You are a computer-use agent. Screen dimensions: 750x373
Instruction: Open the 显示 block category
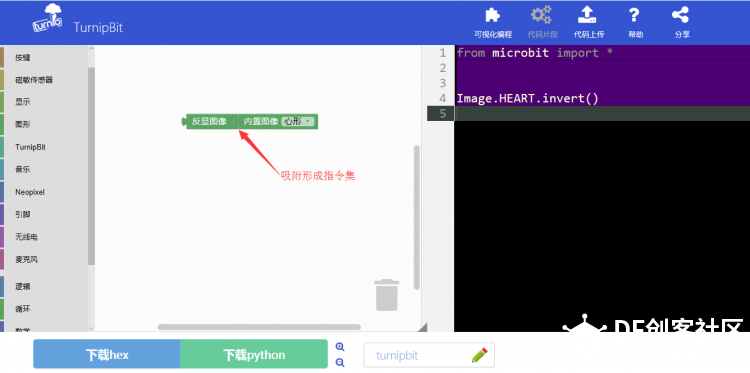click(x=44, y=102)
